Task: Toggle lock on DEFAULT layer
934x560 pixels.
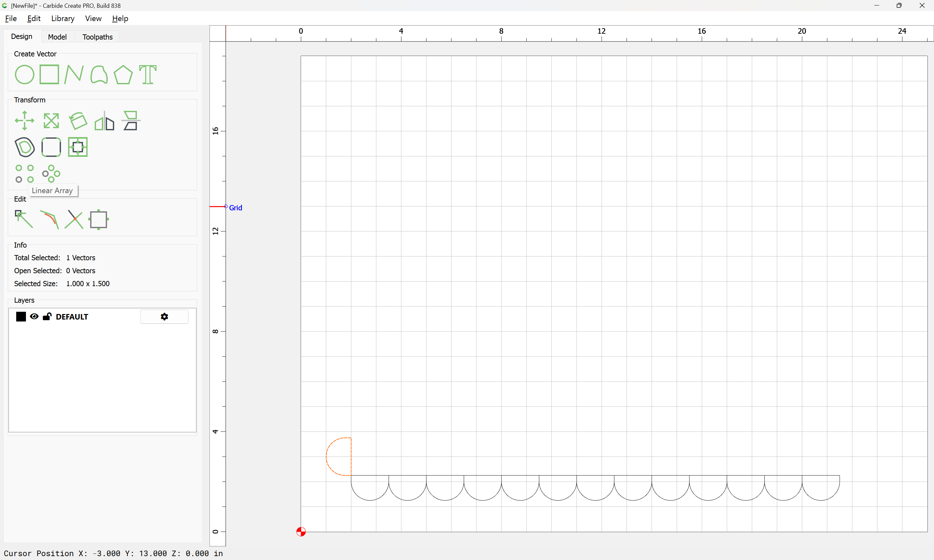Action: coord(47,317)
